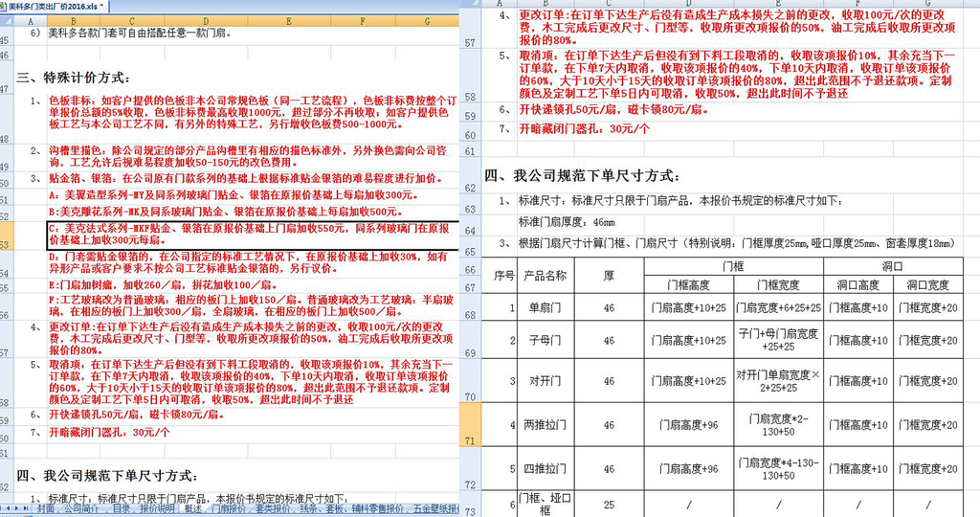Click the 标准门扇厚度：46mm cell
Viewport: 980px width, 517px height.
(x=567, y=222)
